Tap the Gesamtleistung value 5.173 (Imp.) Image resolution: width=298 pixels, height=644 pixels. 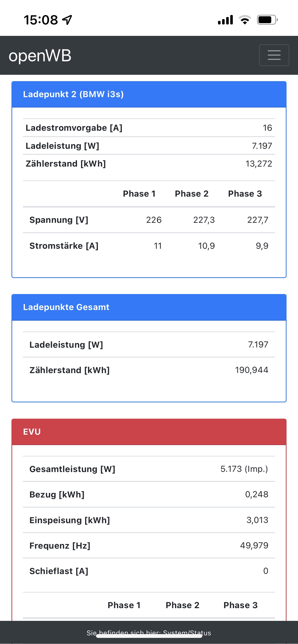(x=244, y=469)
